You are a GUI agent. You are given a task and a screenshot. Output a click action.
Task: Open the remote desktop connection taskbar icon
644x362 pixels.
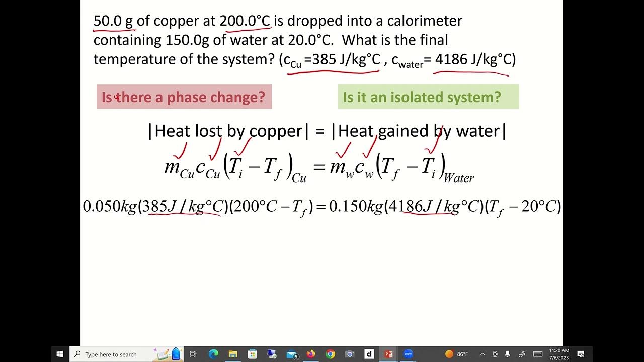click(x=272, y=354)
